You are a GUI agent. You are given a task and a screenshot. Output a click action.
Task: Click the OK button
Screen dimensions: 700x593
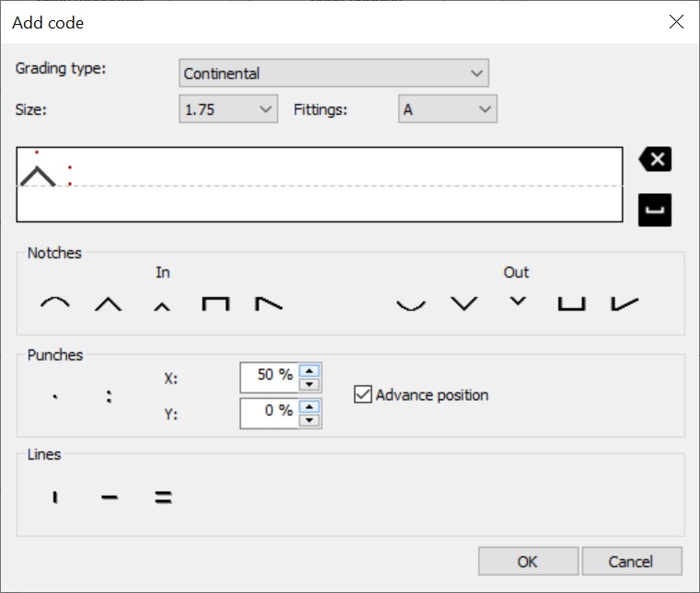(528, 562)
